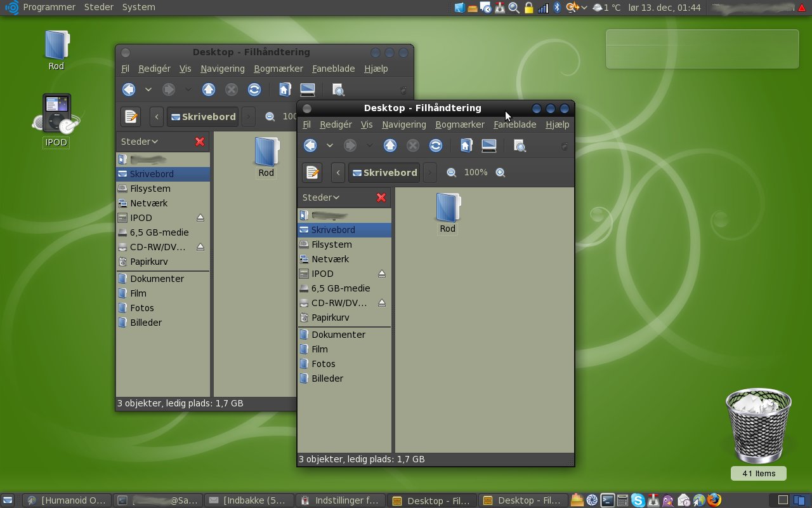
Task: Open IPOD desktop icon
Action: (x=56, y=120)
